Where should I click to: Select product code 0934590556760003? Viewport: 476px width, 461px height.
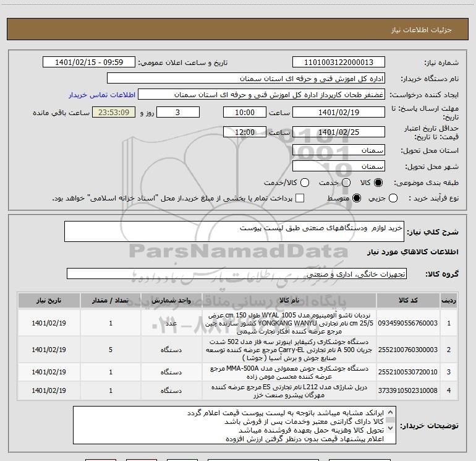click(x=408, y=323)
